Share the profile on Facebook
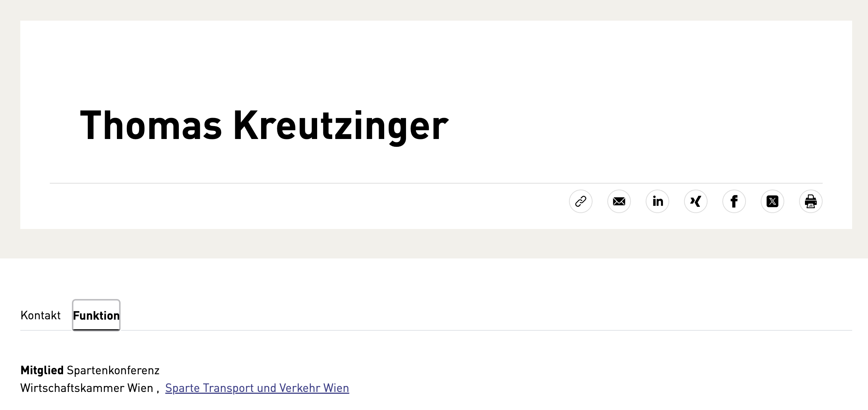Viewport: 868px width, 410px height. (734, 201)
